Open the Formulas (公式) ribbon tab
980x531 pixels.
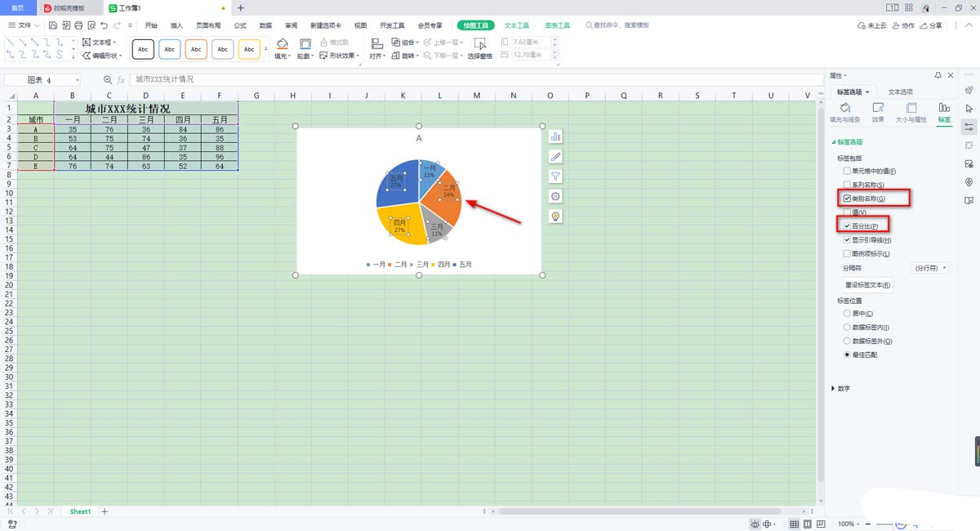click(x=240, y=25)
